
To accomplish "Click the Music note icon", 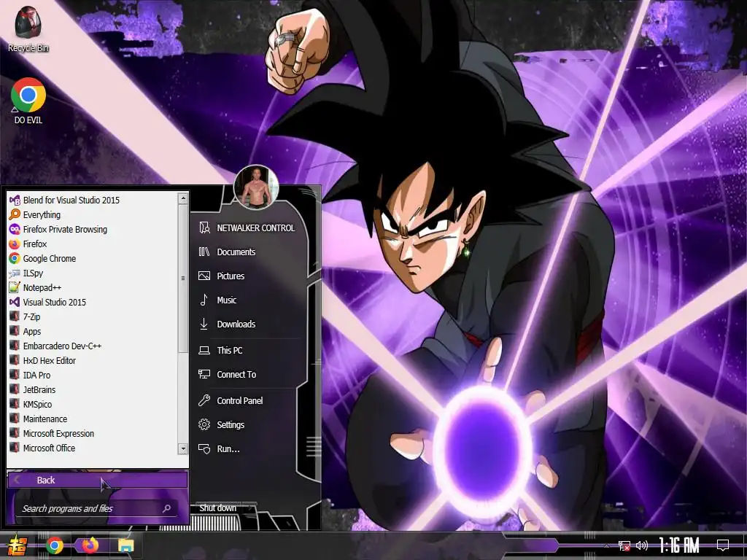I will pos(204,300).
